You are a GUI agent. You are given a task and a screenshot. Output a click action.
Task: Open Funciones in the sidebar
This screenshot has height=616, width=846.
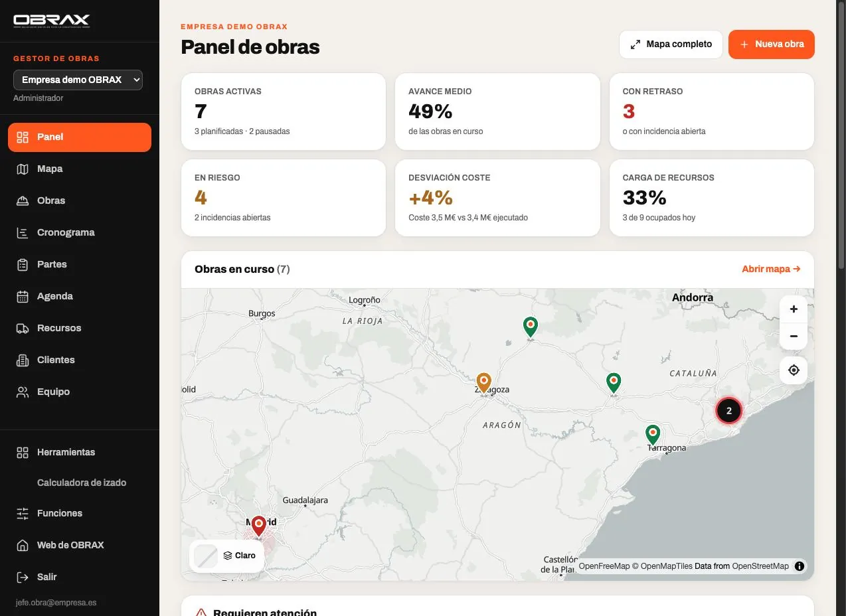coord(80,513)
